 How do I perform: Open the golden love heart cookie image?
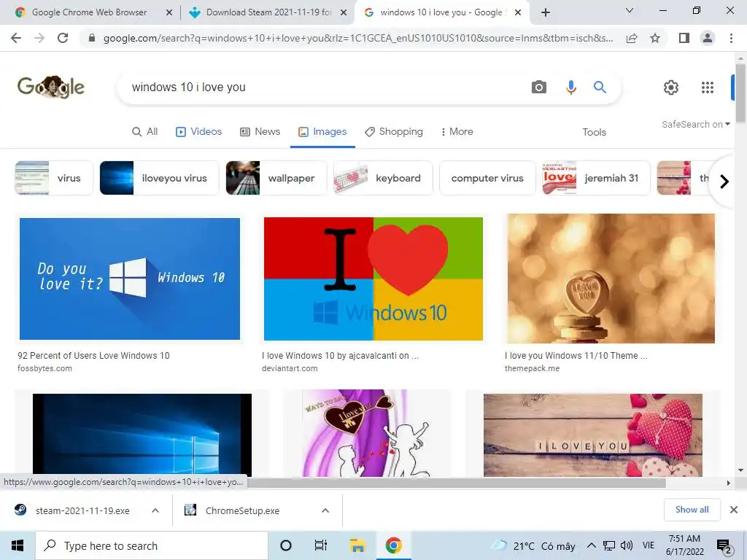coord(611,279)
